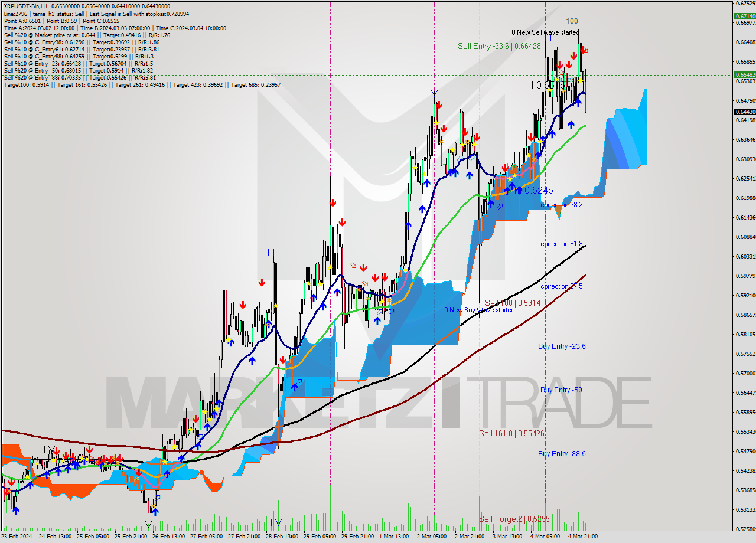Click the 'Sell Entry -23.6 | 0.66428' label
Image resolution: width=756 pixels, height=543 pixels.
[x=499, y=46]
